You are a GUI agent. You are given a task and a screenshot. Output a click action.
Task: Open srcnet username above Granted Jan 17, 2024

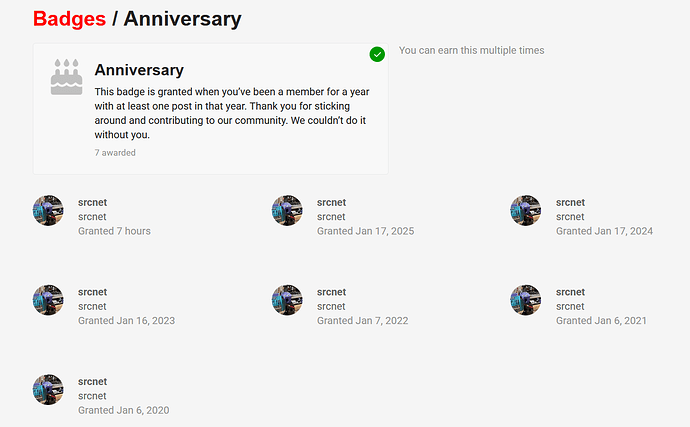click(x=572, y=202)
